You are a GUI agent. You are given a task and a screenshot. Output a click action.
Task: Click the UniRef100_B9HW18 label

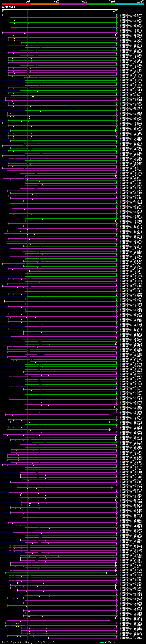point(131,35)
